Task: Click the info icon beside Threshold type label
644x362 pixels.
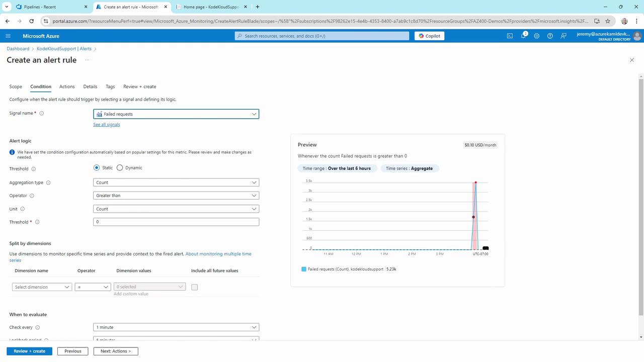Action: pos(34,169)
